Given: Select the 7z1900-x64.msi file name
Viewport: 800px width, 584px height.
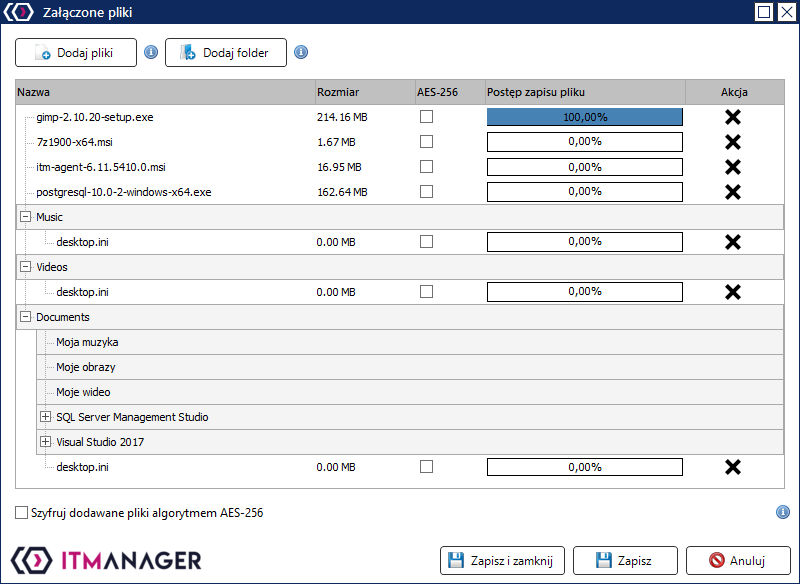Looking at the screenshot, I should click(74, 142).
